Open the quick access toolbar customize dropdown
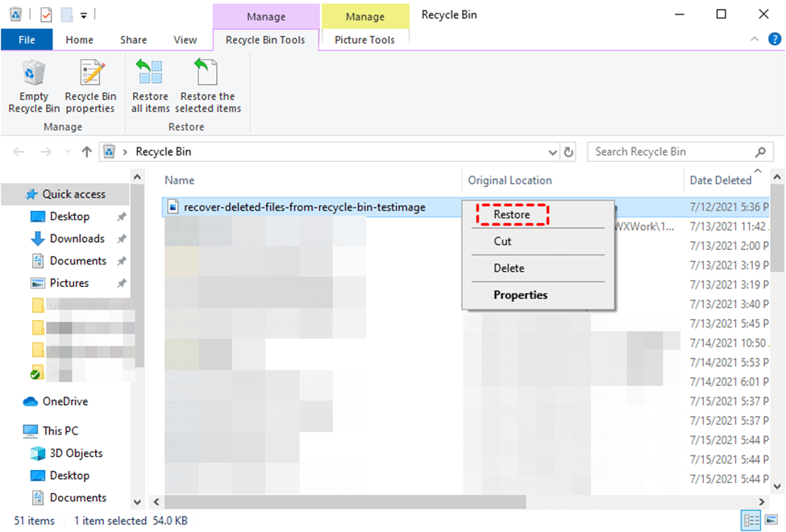The height and width of the screenshot is (532, 786). [84, 15]
